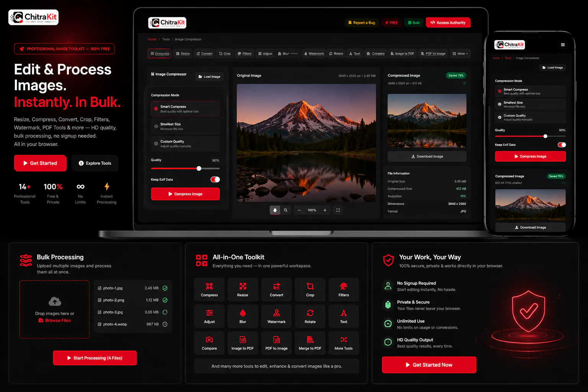
Task: Click Download Image button under compressed preview
Action: tap(427, 156)
